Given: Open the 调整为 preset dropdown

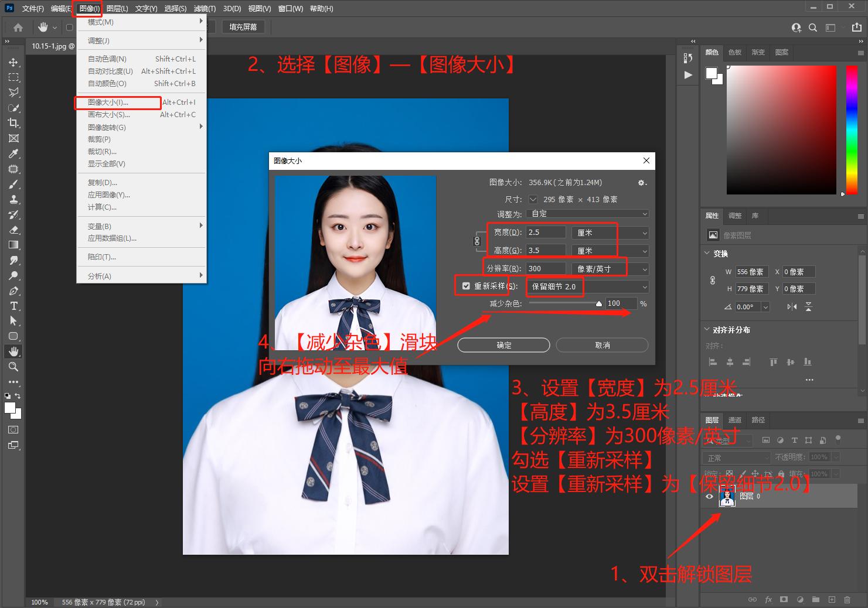Looking at the screenshot, I should pyautogui.click(x=588, y=214).
